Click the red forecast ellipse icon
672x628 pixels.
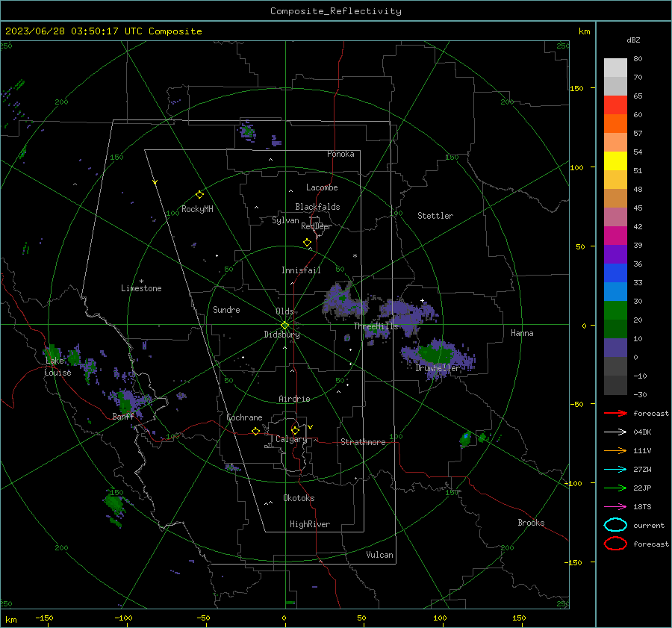pos(615,544)
